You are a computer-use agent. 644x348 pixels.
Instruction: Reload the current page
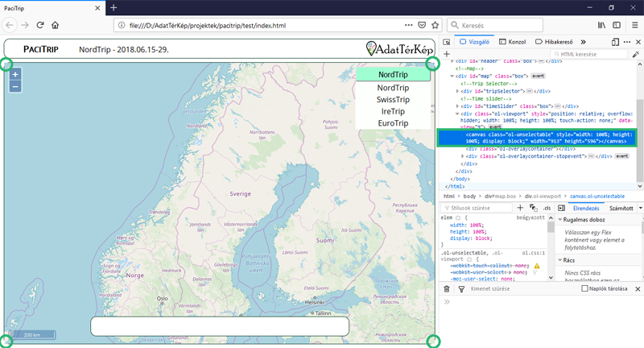pyautogui.click(x=39, y=25)
